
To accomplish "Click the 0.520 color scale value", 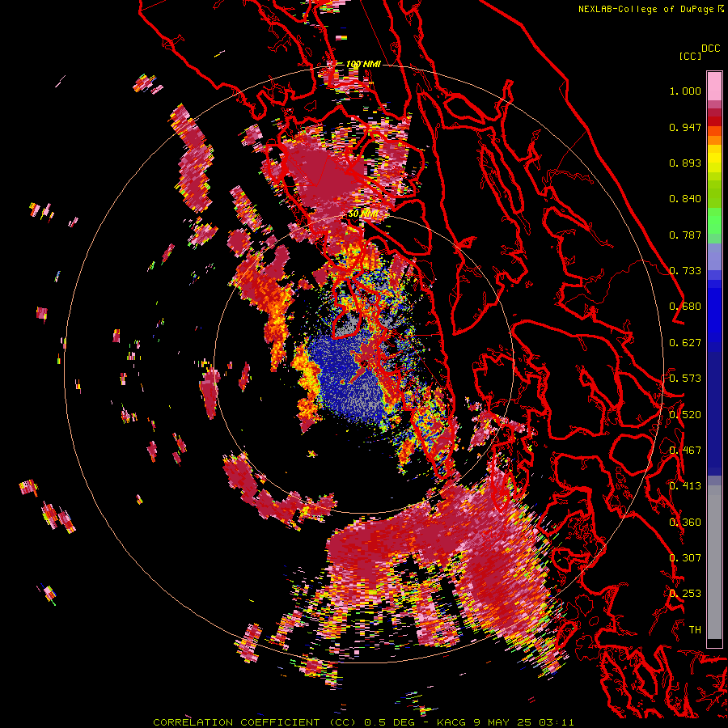I will click(685, 415).
